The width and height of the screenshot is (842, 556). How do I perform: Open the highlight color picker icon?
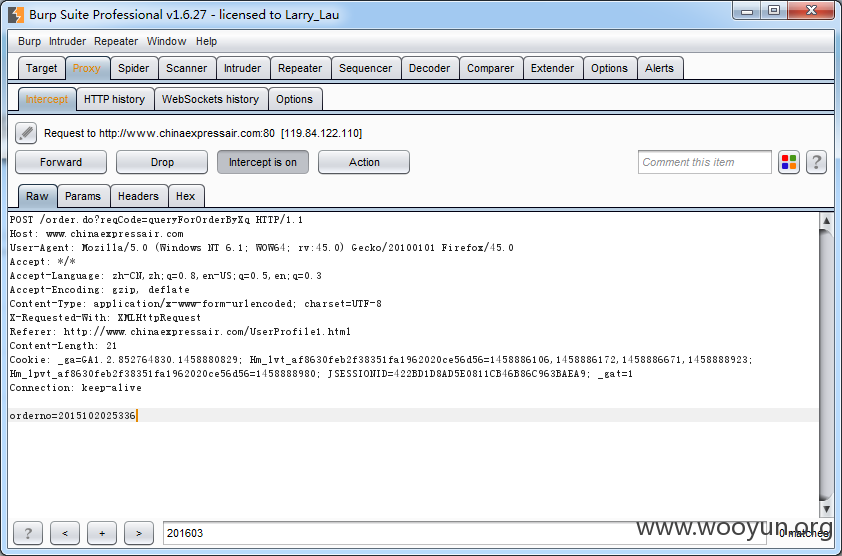pos(789,162)
